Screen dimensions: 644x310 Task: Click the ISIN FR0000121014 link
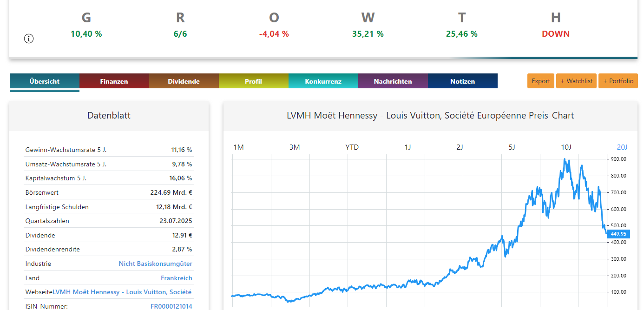(x=171, y=306)
